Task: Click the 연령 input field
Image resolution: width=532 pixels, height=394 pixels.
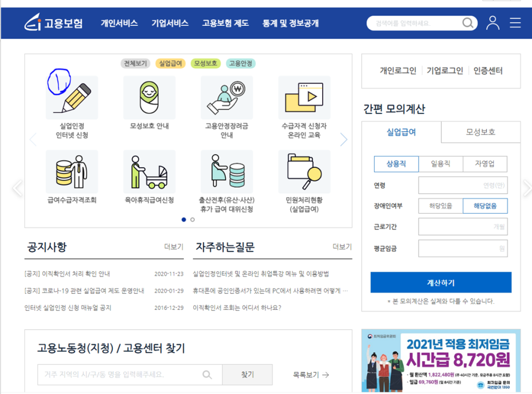Action: point(463,185)
